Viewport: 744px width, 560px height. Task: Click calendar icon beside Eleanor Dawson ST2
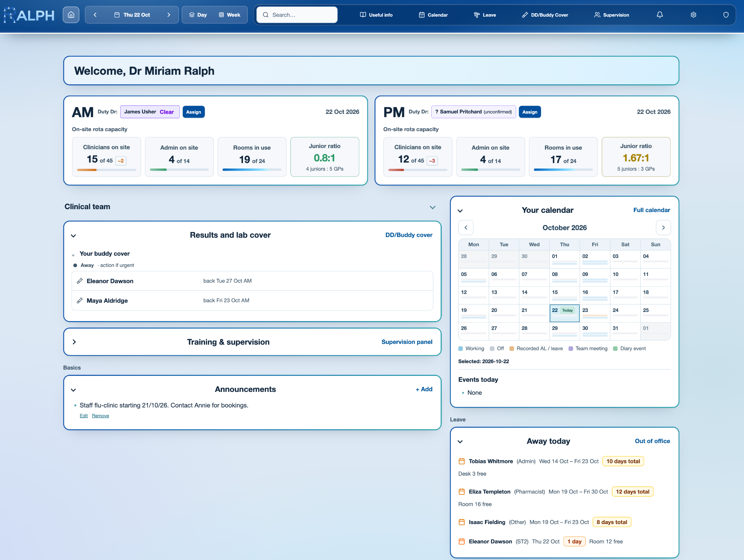462,541
